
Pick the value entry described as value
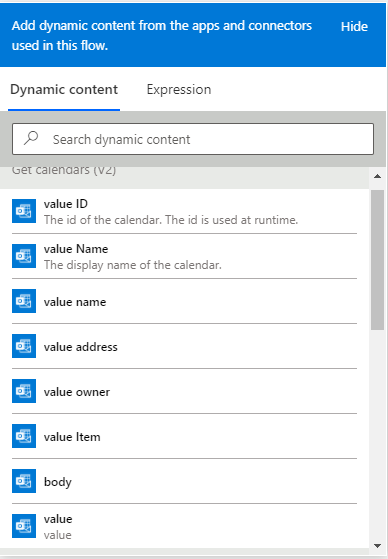[184, 526]
